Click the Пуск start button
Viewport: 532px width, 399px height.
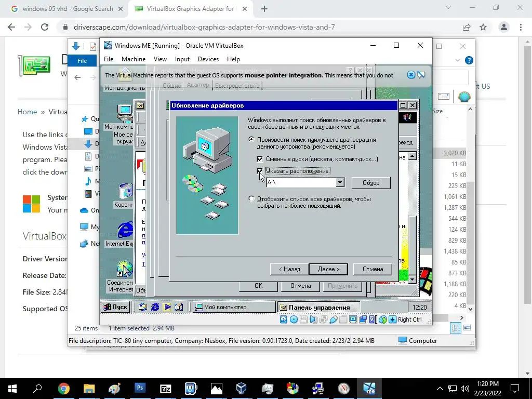click(115, 307)
